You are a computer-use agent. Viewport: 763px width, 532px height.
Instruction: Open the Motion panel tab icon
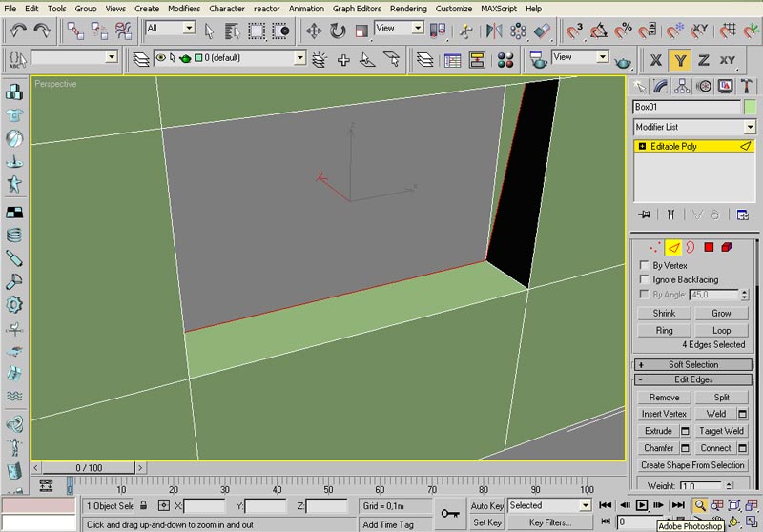click(x=704, y=87)
